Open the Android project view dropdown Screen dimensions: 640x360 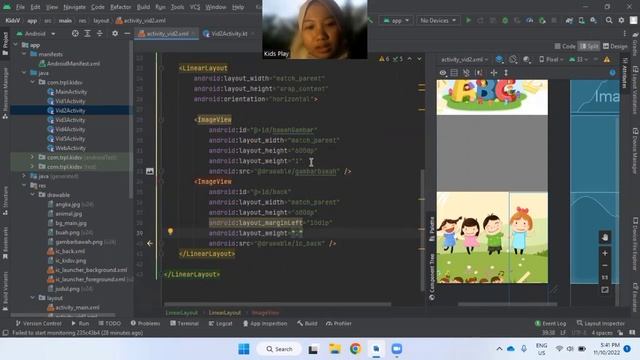(36, 33)
